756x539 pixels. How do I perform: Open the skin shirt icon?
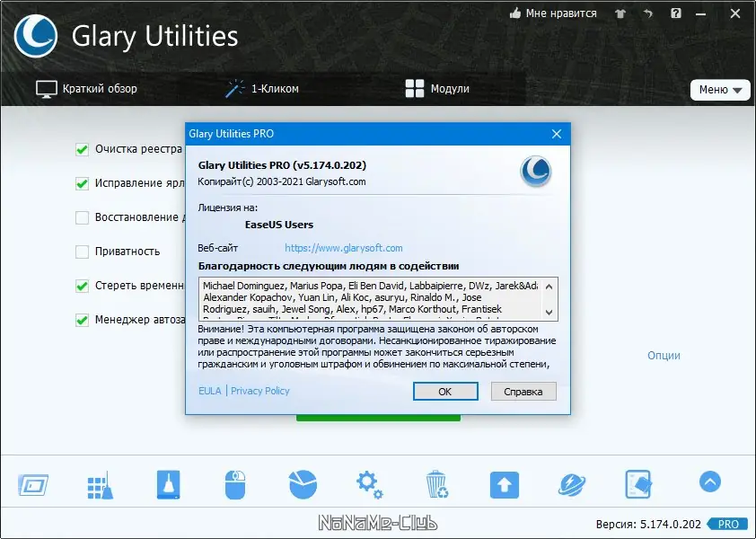[620, 13]
